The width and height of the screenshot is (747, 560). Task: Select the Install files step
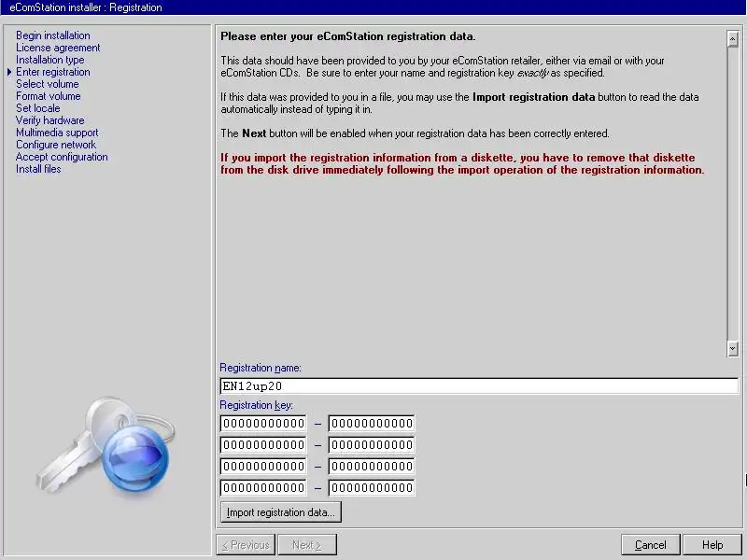pos(38,169)
